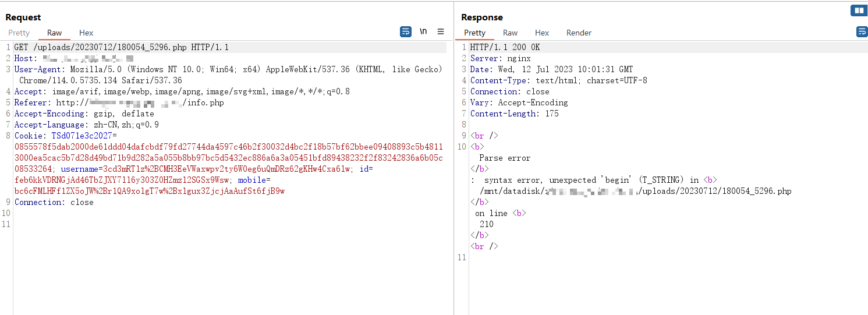Click the Request panel title
868x315 pixels.
[23, 17]
